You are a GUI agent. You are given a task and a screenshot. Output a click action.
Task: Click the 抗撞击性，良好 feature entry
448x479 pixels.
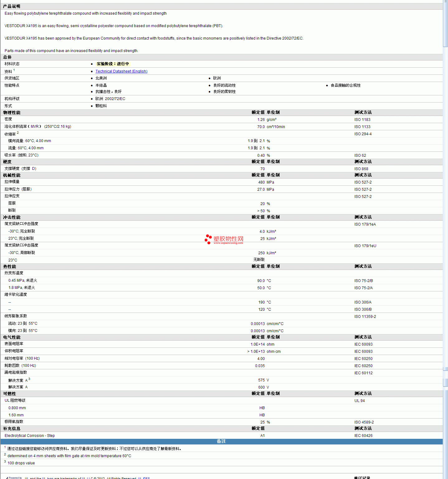tap(108, 92)
